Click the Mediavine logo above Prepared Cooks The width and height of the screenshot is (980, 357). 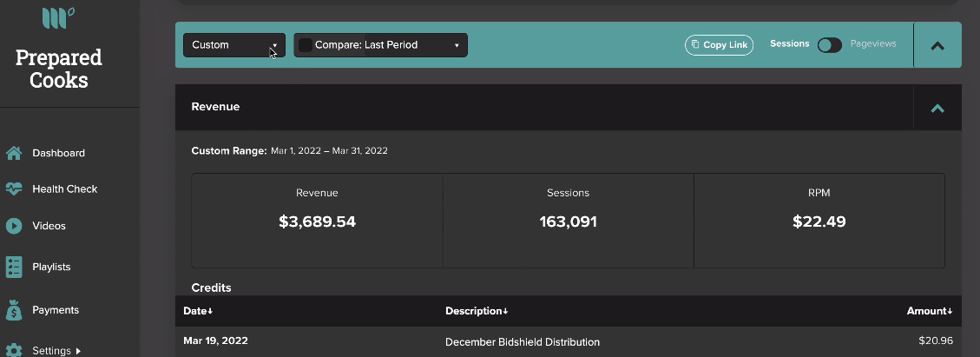tap(59, 17)
